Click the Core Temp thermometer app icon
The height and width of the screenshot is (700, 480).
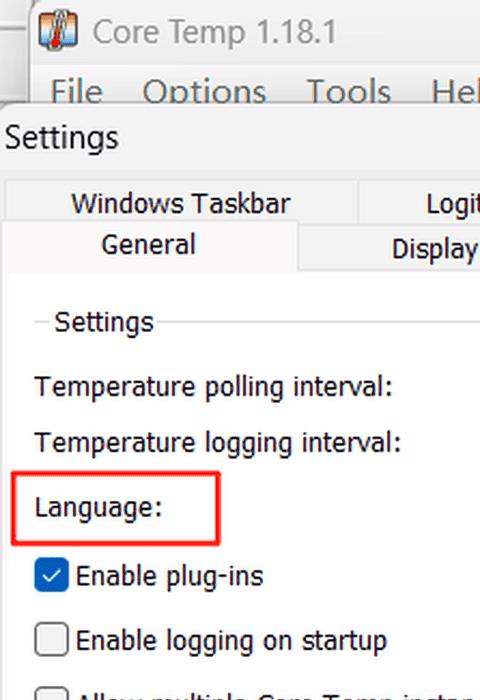coord(58,30)
